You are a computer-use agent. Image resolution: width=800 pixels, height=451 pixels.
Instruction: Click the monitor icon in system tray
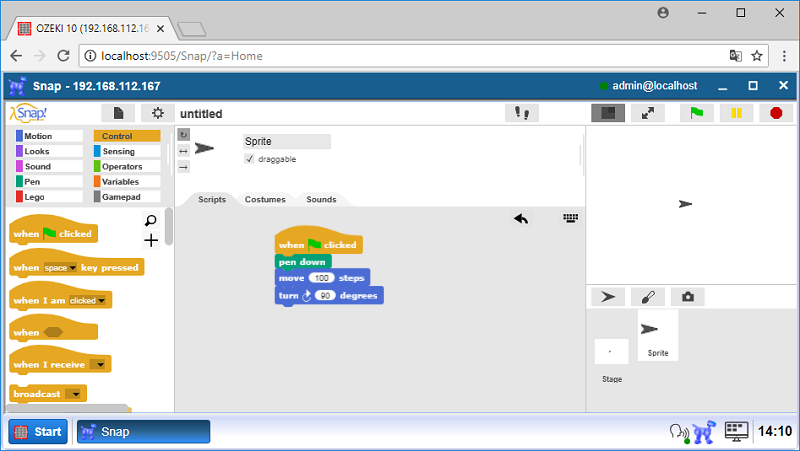coord(736,432)
